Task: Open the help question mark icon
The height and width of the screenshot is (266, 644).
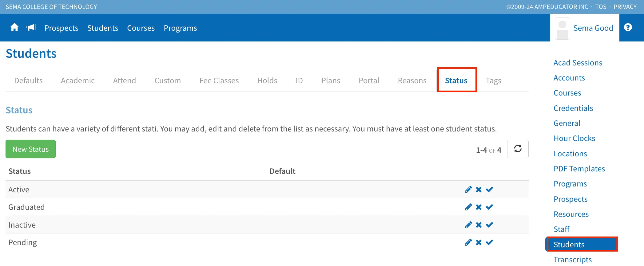Action: point(628,27)
